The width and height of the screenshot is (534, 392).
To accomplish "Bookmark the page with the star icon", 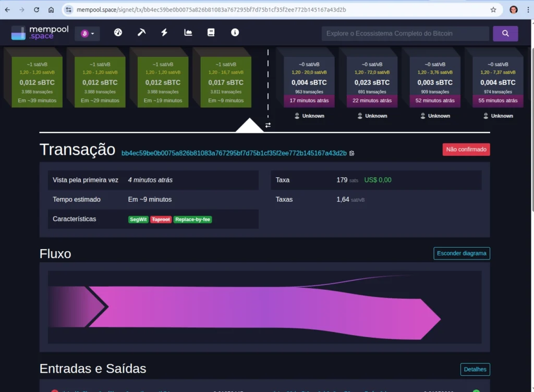I will pyautogui.click(x=492, y=9).
